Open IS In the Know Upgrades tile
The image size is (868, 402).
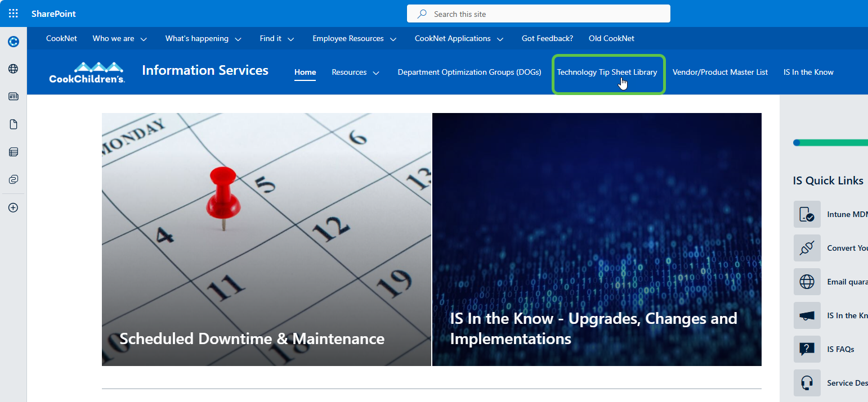coord(597,240)
